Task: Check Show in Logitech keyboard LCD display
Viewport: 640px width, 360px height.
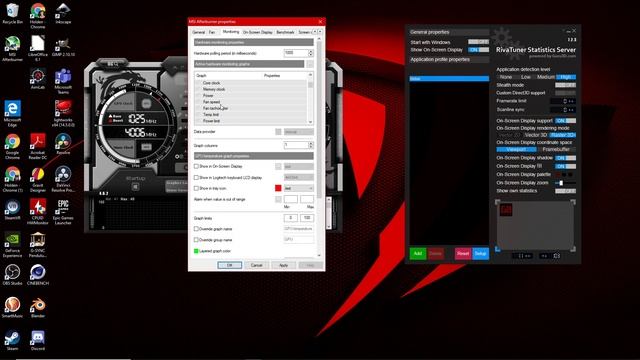Action: click(x=196, y=178)
